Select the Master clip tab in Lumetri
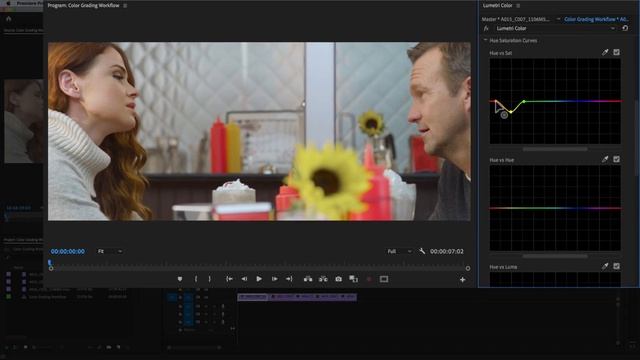This screenshot has height=360, width=640. point(516,19)
